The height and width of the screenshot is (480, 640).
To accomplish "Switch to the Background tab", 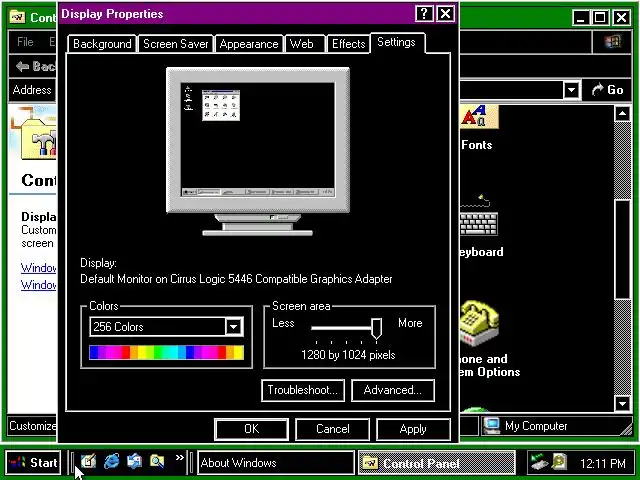I will (102, 44).
